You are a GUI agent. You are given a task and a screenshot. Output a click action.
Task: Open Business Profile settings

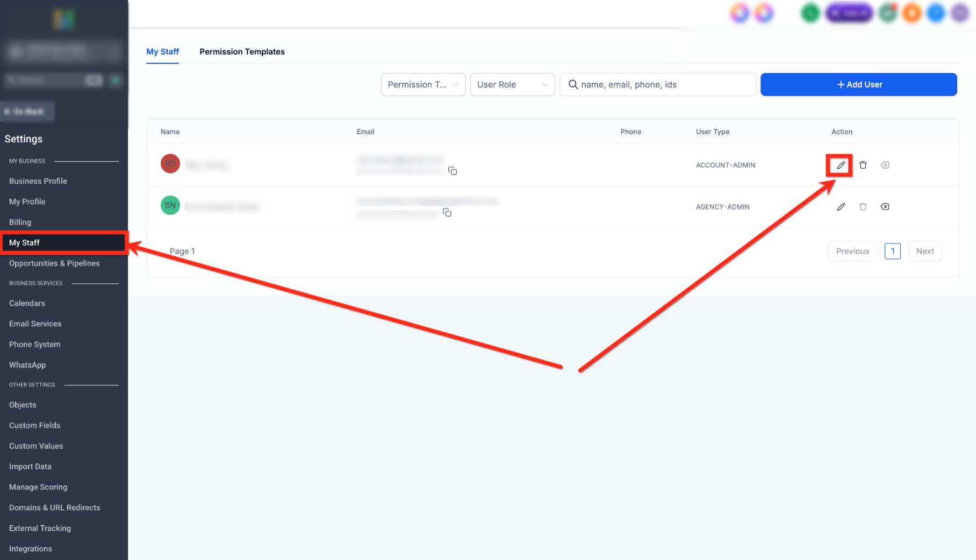(x=38, y=181)
